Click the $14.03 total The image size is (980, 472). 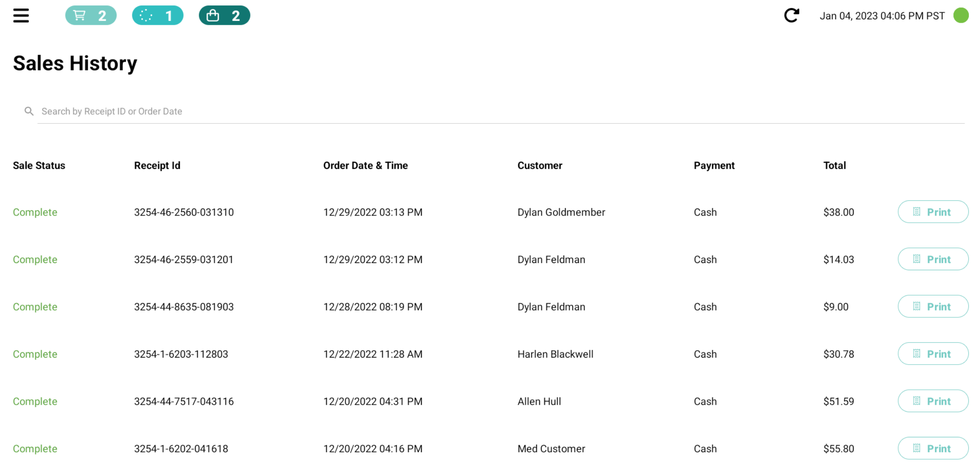839,260
